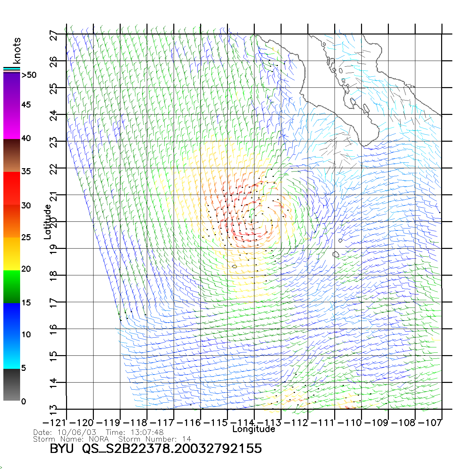Screen dimensions: 476x469
Task: Click the BYU QS_S2B22378 file title
Action: coord(156,449)
